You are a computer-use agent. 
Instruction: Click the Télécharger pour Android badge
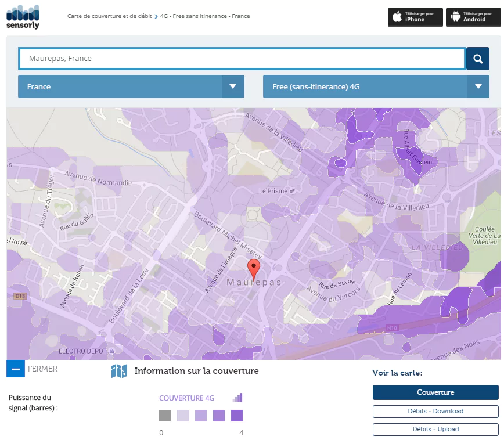[473, 17]
